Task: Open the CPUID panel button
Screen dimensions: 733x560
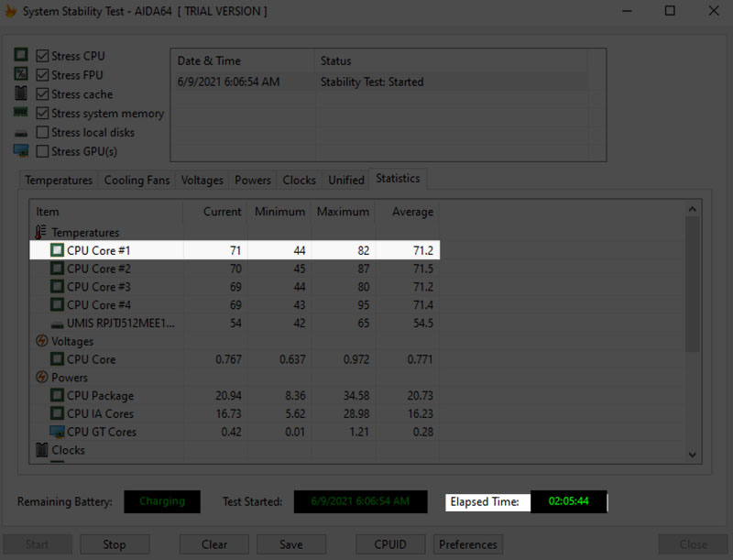Action: click(x=390, y=544)
